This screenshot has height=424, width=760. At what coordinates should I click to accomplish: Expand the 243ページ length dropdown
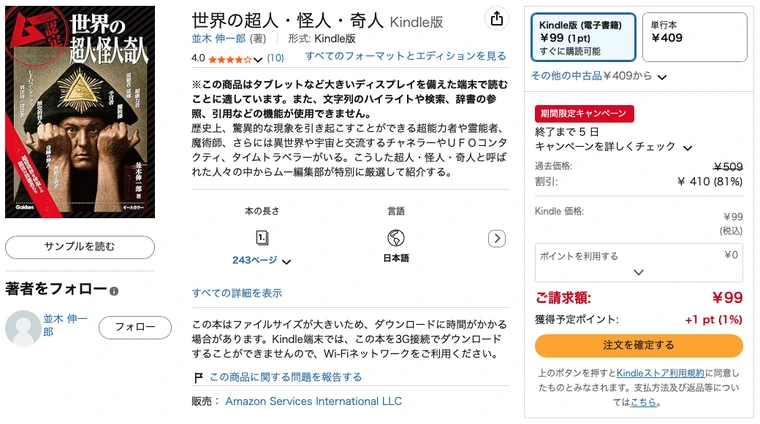click(x=286, y=262)
